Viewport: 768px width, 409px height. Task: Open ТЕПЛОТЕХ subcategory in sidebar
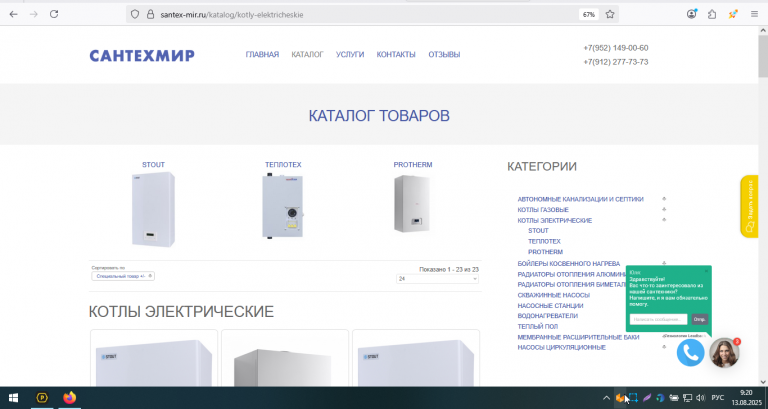pyautogui.click(x=544, y=241)
